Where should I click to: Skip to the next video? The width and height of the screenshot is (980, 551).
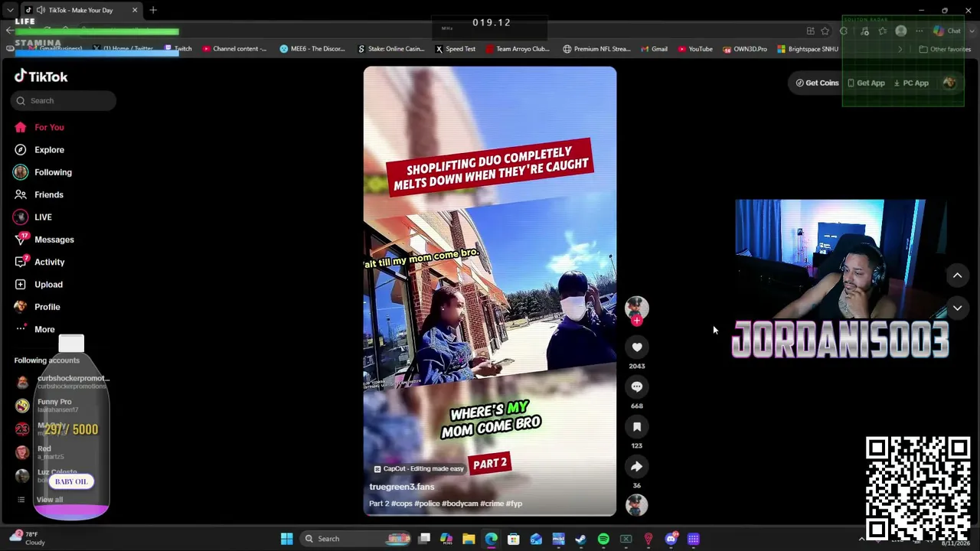957,308
